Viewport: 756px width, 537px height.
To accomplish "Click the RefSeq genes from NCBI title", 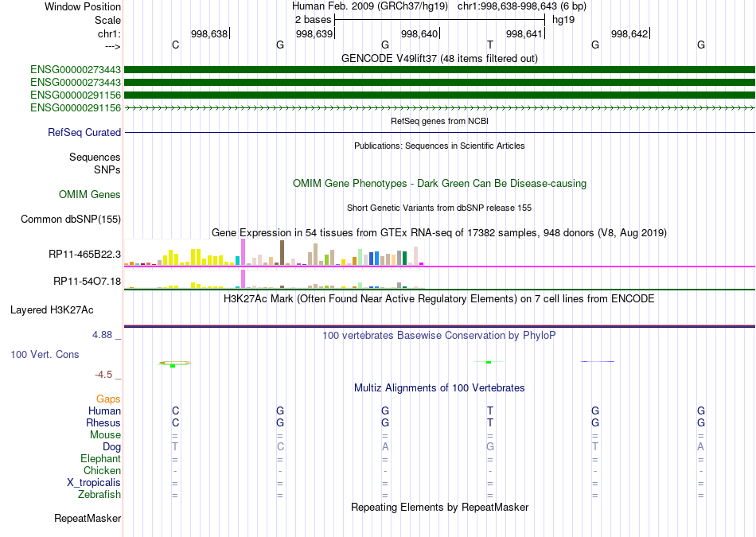I will [439, 121].
